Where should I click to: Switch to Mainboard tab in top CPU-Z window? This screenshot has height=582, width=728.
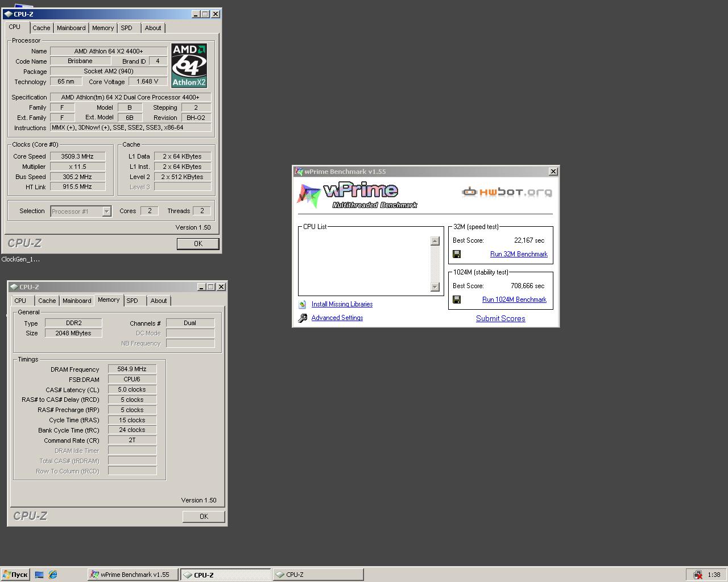71,28
